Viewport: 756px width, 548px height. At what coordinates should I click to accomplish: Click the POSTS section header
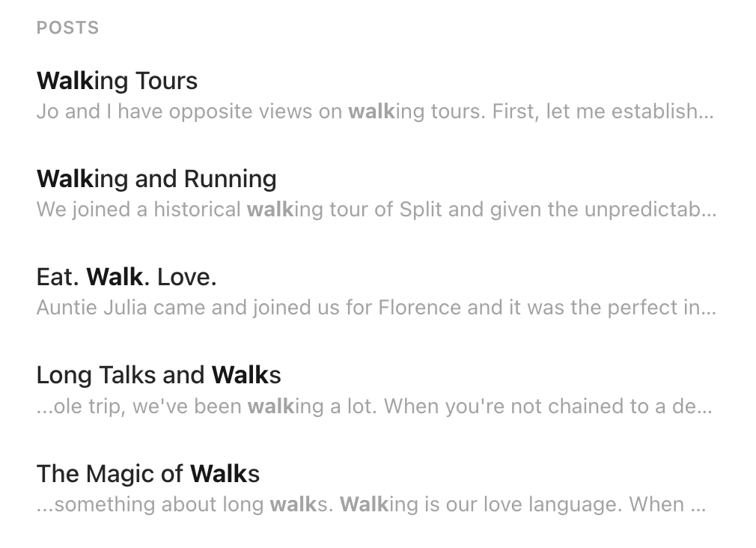click(67, 28)
